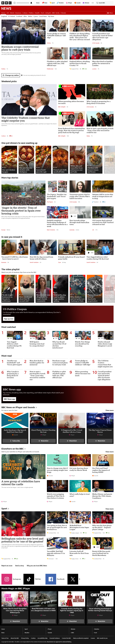Add It Happened to Me coma story to Watchlist
115x644 pixels.
(x=72, y=441)
